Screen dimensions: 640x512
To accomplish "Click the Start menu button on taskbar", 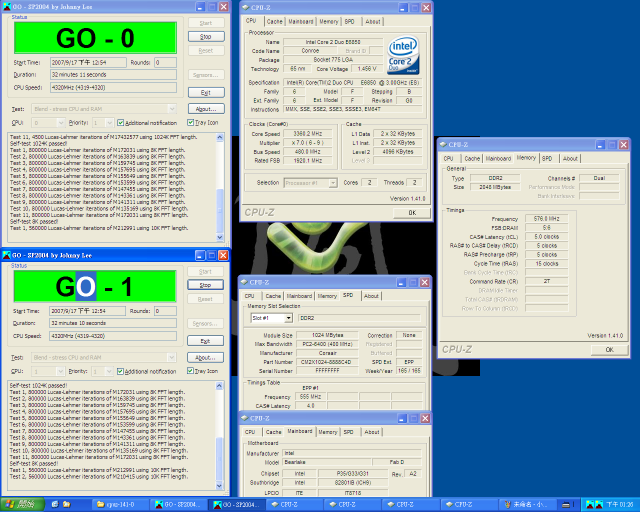I will tap(22, 505).
